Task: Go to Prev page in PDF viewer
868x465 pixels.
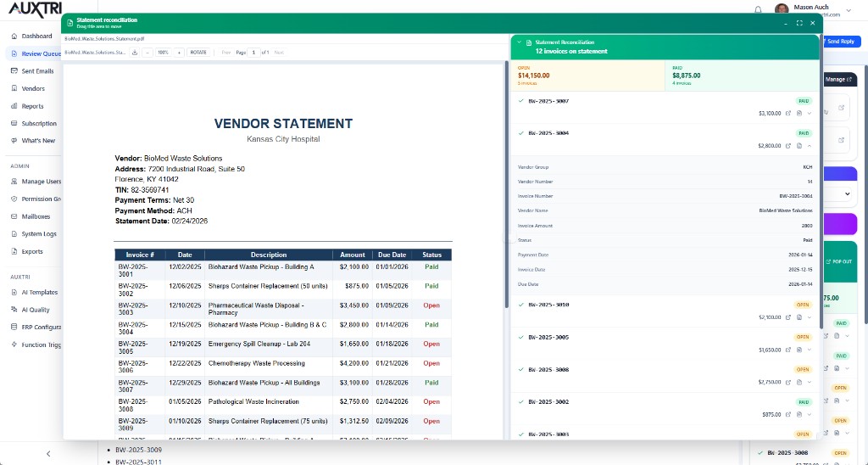Action: point(225,53)
